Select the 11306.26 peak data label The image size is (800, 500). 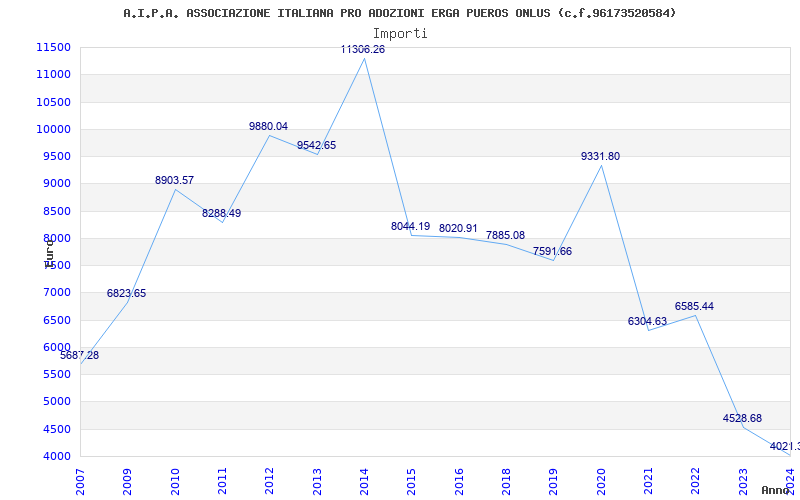click(363, 49)
